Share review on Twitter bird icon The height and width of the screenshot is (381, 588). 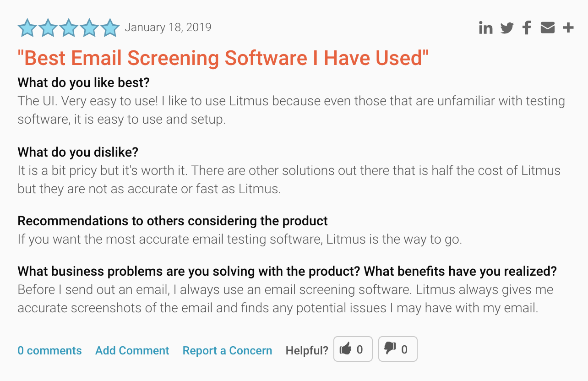[507, 28]
